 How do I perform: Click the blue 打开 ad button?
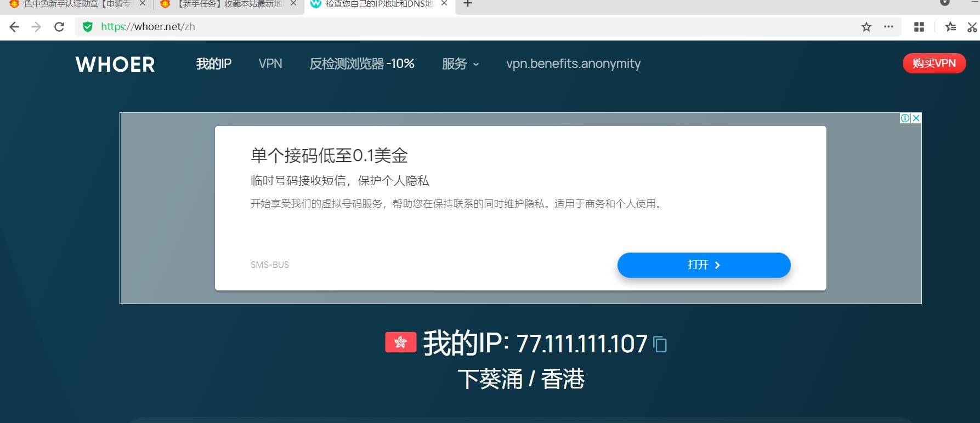click(x=704, y=265)
